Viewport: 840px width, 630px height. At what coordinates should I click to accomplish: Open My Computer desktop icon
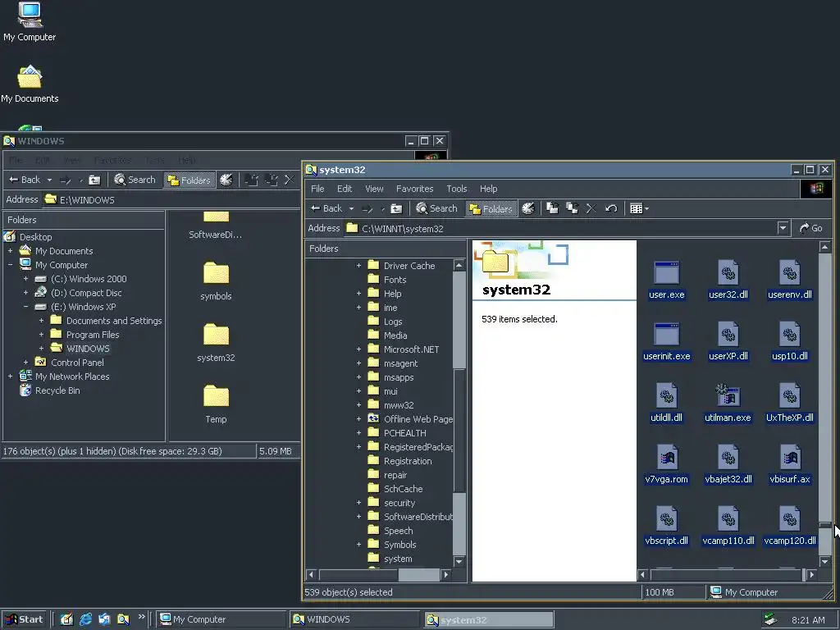click(30, 21)
